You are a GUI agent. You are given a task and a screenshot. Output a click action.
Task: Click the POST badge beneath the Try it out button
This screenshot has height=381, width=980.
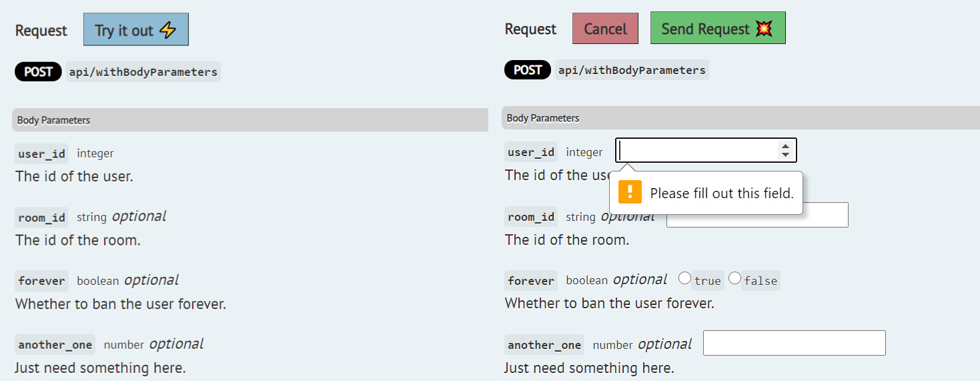[x=38, y=71]
